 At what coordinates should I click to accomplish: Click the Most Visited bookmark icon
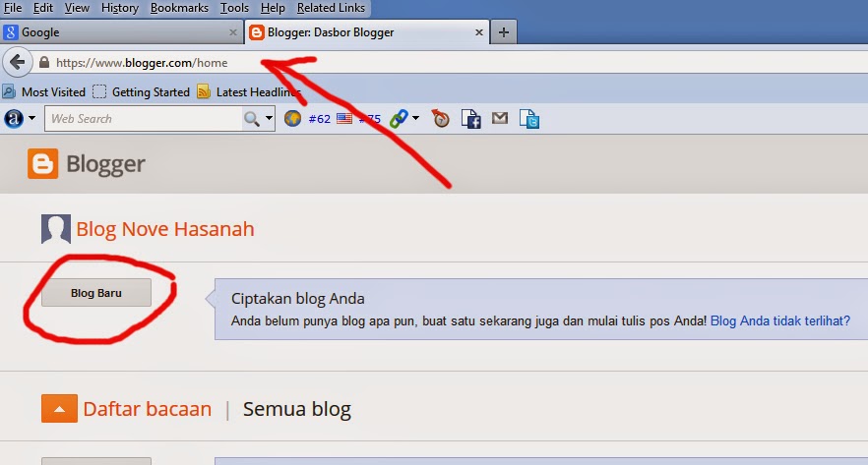(x=9, y=91)
